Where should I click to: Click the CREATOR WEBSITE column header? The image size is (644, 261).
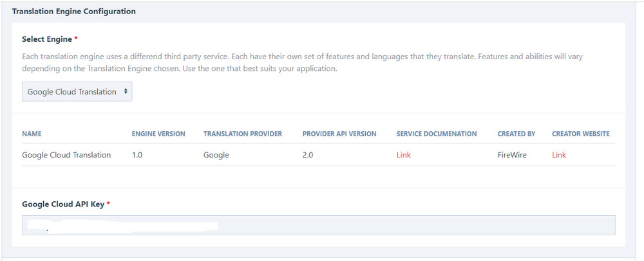tap(581, 134)
